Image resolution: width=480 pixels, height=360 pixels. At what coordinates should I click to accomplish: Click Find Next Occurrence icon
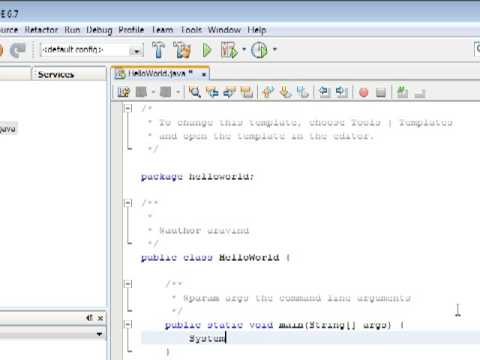(x=229, y=92)
